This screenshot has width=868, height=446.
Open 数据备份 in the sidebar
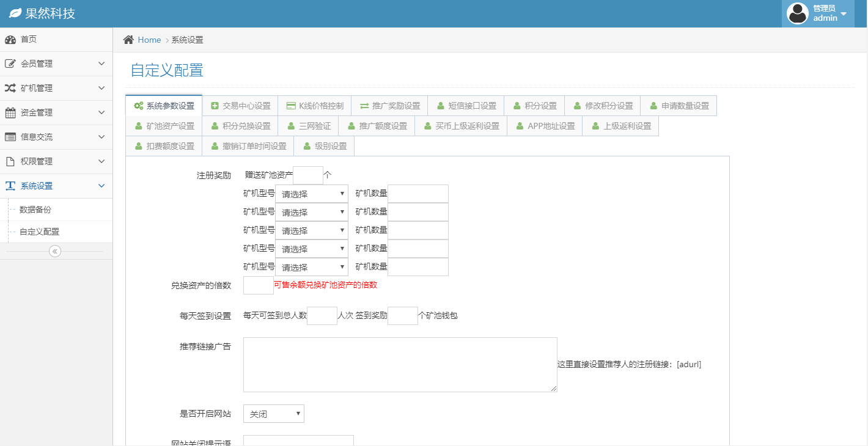pos(56,210)
